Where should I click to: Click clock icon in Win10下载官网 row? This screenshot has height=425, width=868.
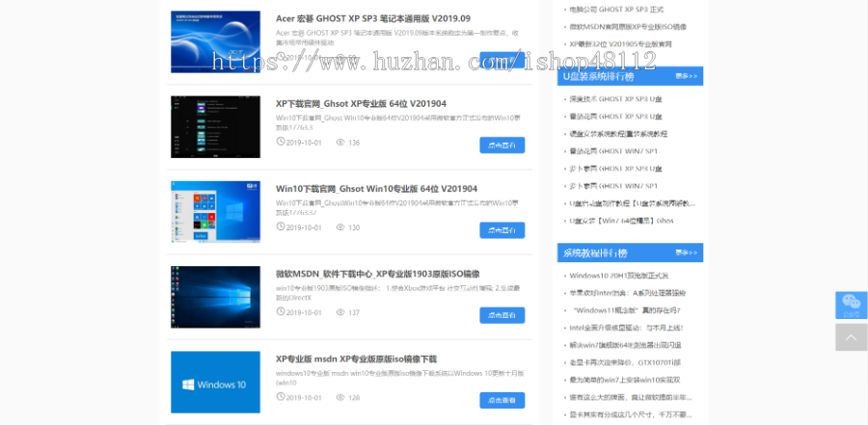pos(281,226)
